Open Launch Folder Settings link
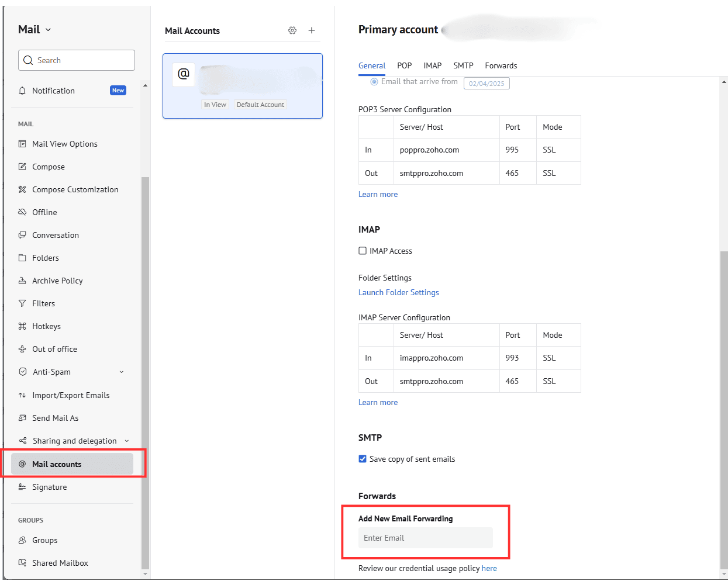 pos(399,292)
